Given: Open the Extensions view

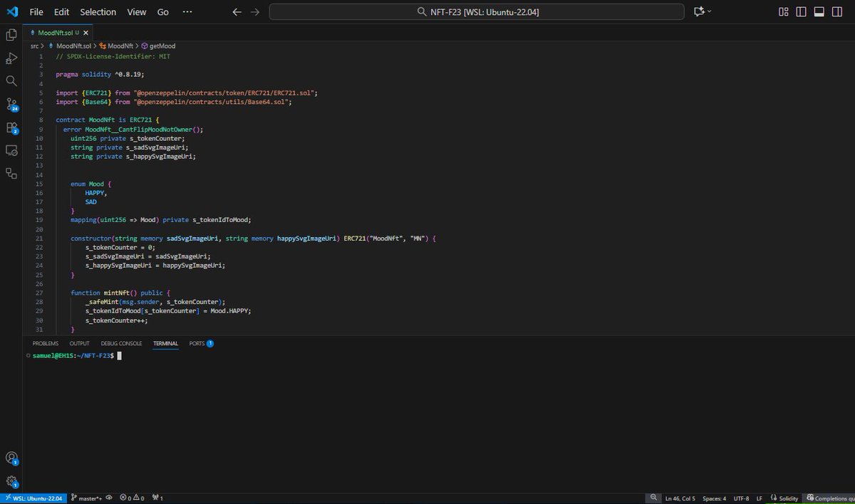Looking at the screenshot, I should [x=11, y=127].
